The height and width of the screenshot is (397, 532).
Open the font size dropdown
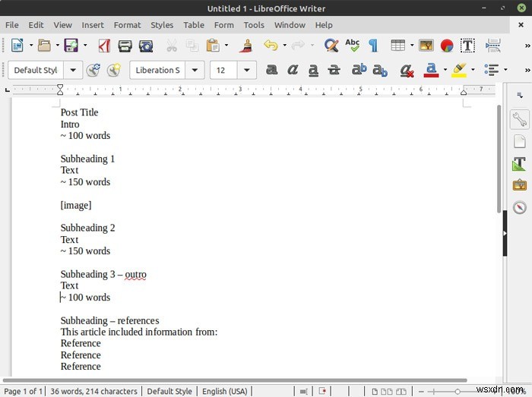247,70
